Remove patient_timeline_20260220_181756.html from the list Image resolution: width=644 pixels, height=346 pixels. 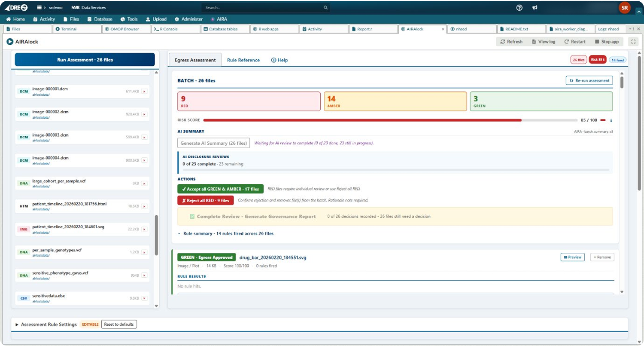(144, 206)
